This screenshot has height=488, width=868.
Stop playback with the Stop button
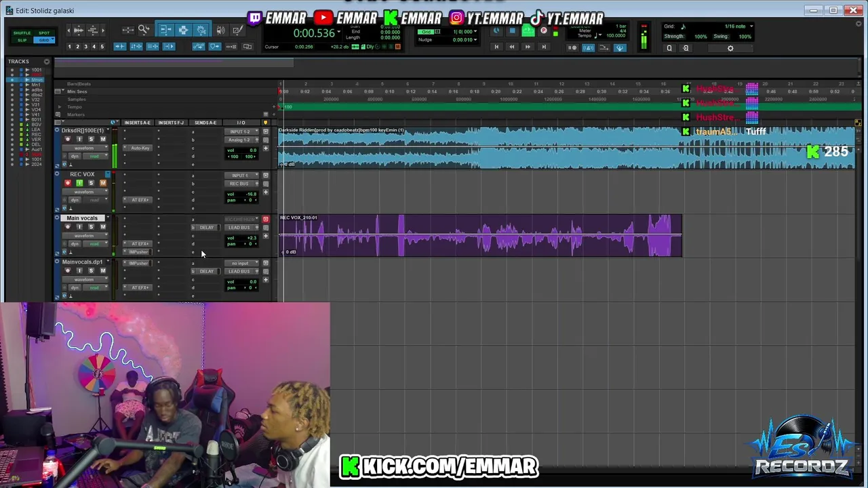click(512, 31)
